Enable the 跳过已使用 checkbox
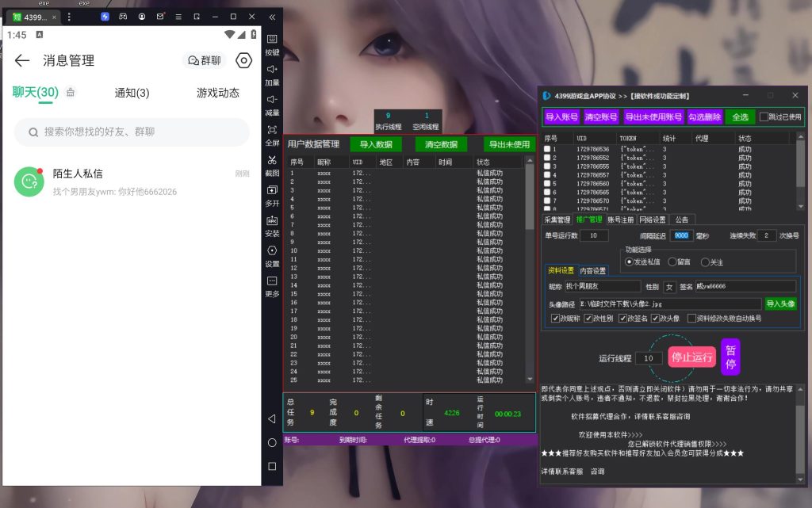This screenshot has height=508, width=812. tap(764, 117)
